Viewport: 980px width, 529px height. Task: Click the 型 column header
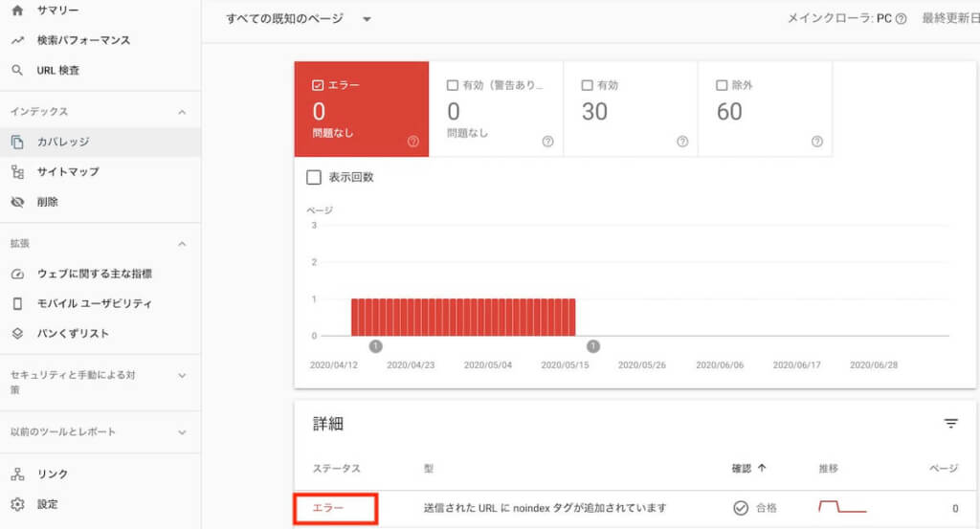point(428,469)
